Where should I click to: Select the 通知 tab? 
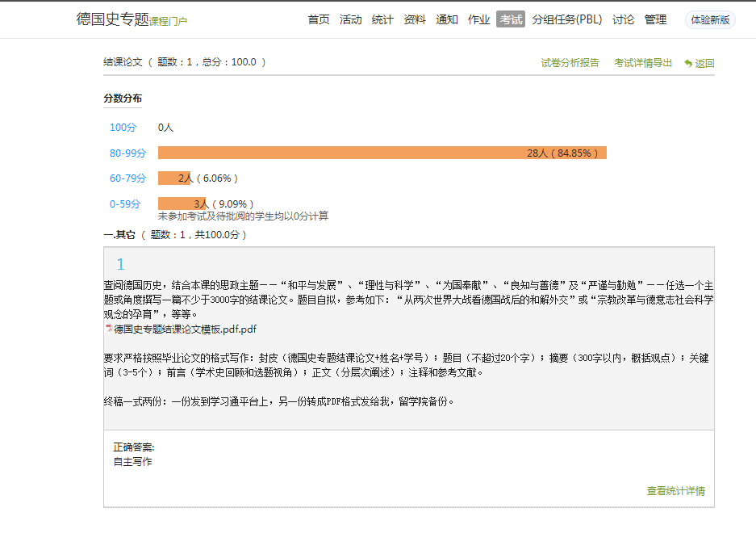447,19
